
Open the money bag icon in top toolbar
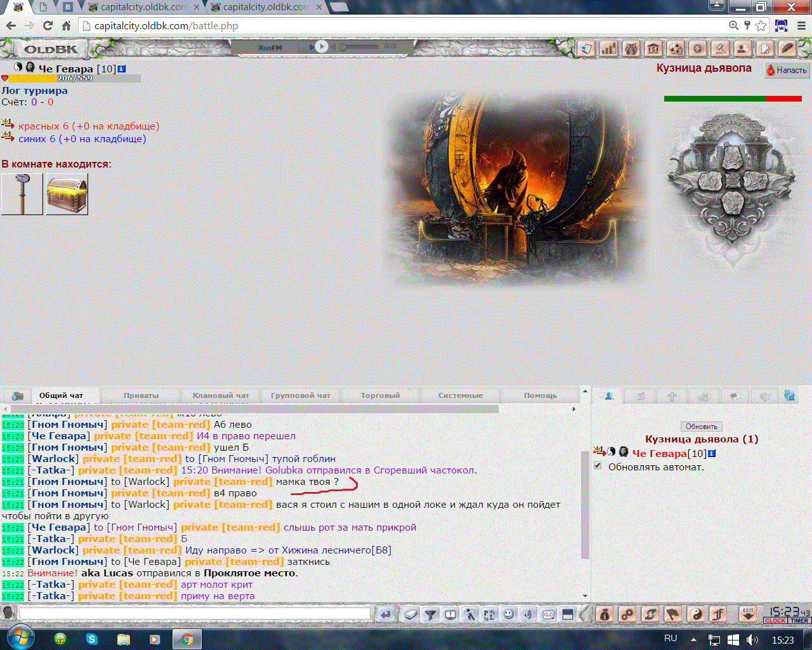point(631,49)
